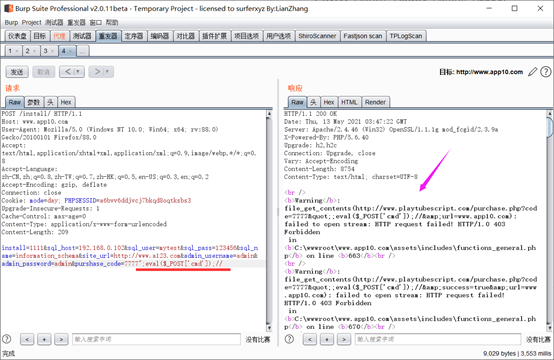Click previous match button in request search

[x=27, y=340]
